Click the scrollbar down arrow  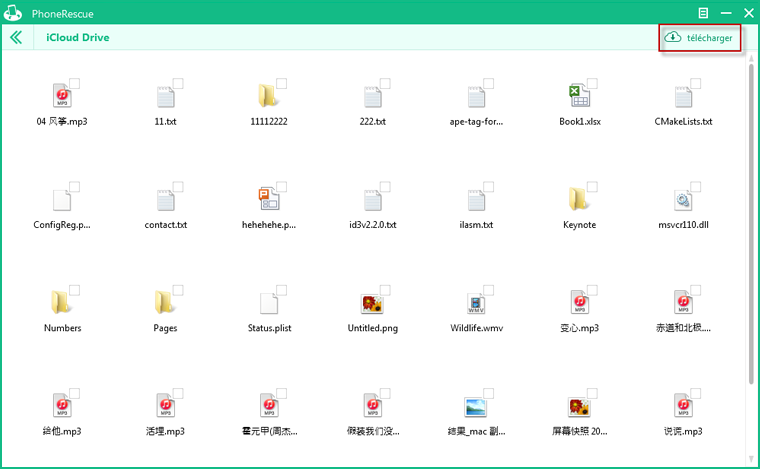(751, 459)
